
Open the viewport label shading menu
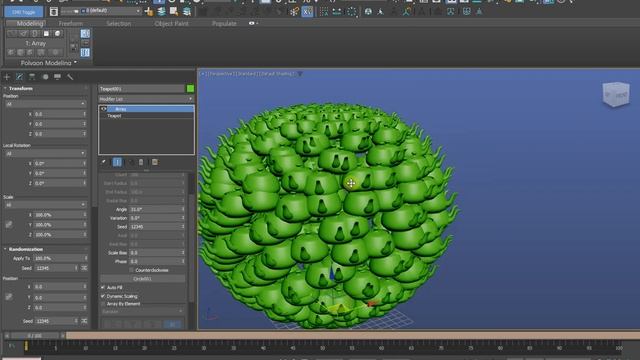point(277,74)
